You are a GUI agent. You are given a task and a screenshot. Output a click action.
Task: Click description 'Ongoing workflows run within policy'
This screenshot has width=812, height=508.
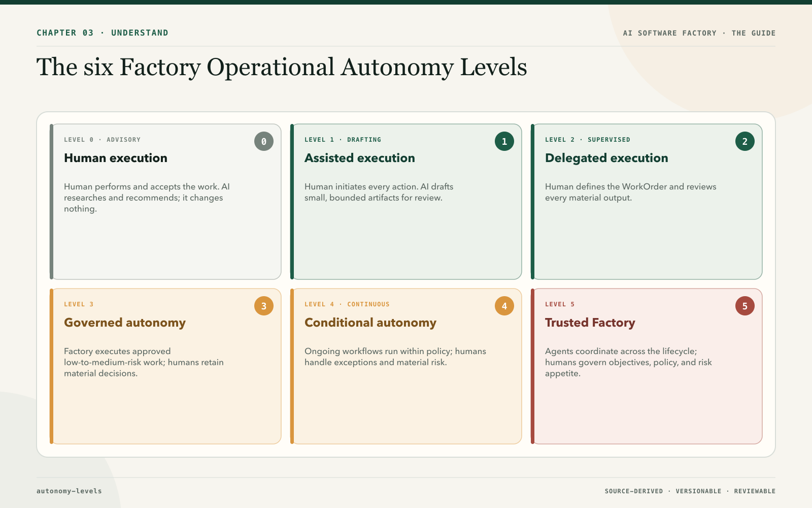pos(395,357)
